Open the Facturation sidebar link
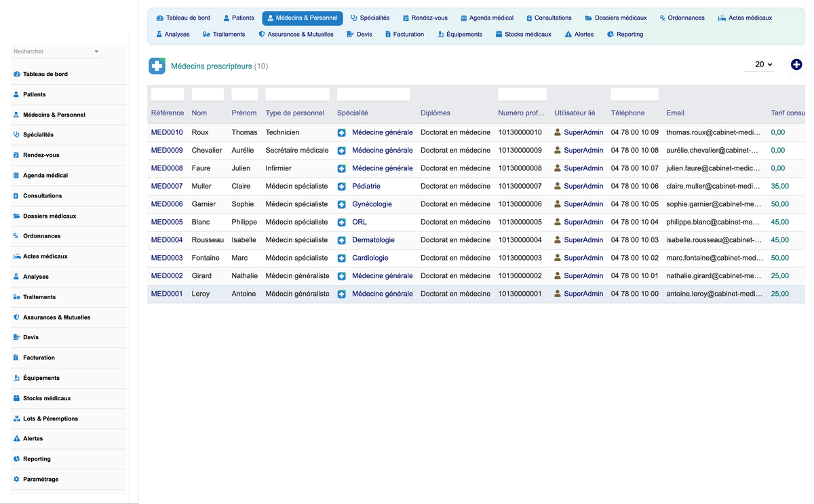 point(39,357)
